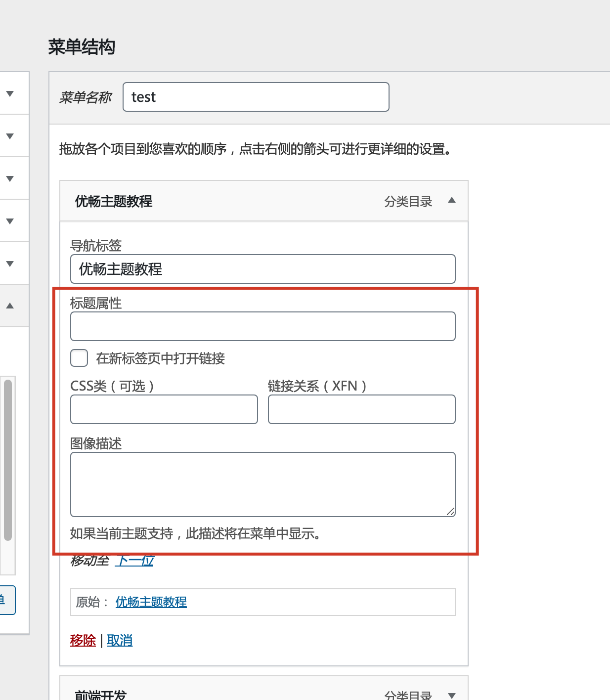
Task: Expand the 前端开发 menu item arrow
Action: pos(451,695)
